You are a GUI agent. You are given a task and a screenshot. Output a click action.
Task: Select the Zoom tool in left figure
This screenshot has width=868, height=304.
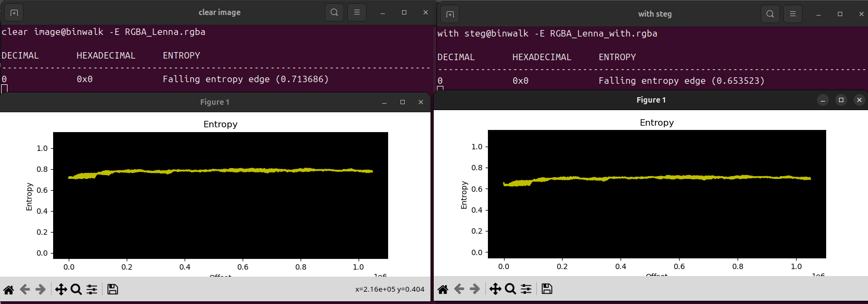76,289
